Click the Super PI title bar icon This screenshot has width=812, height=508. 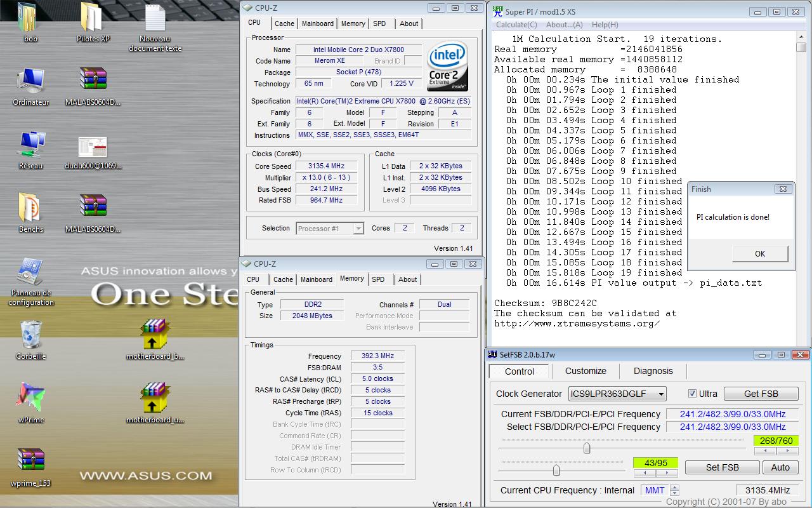498,11
